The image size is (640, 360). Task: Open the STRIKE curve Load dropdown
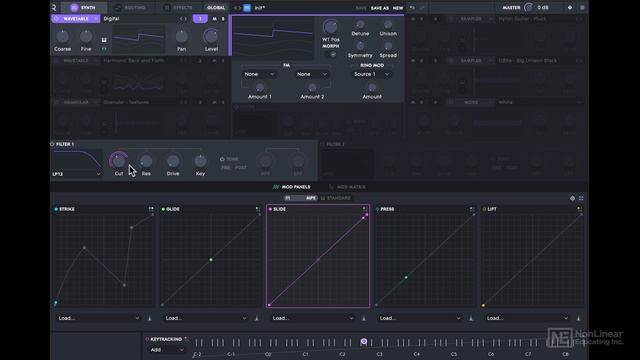click(98, 318)
